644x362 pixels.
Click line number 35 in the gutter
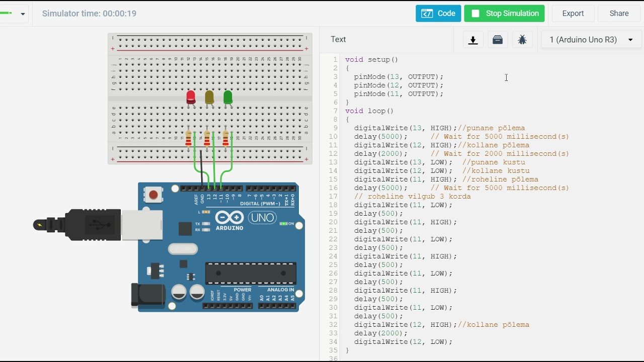click(333, 350)
